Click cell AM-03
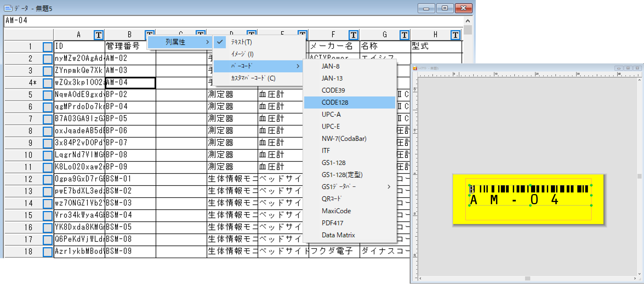 (x=130, y=71)
